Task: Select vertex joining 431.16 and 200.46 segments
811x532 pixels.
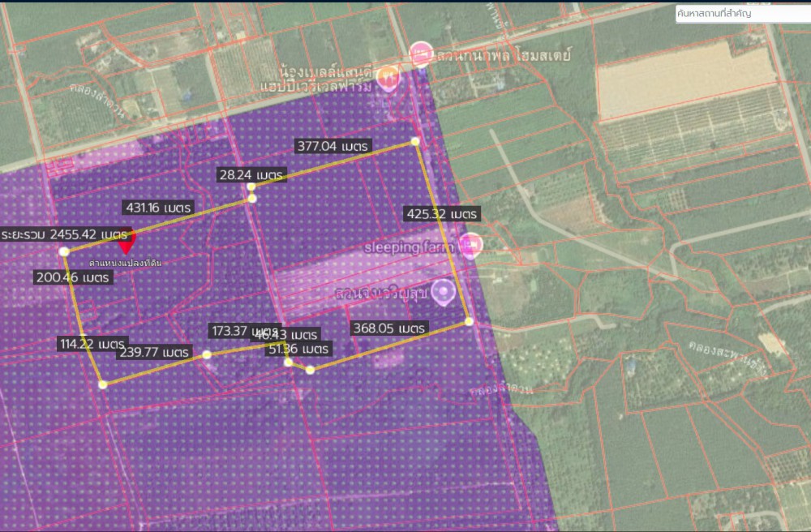Action: point(63,251)
